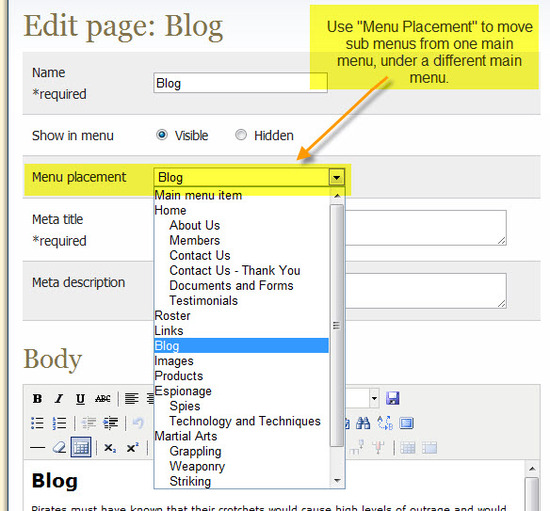Choose 'Images' in the placement list
550x511 pixels.
[x=241, y=361]
